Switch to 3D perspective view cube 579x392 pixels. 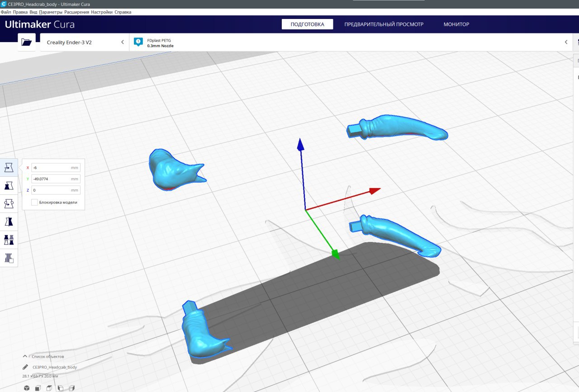27,388
